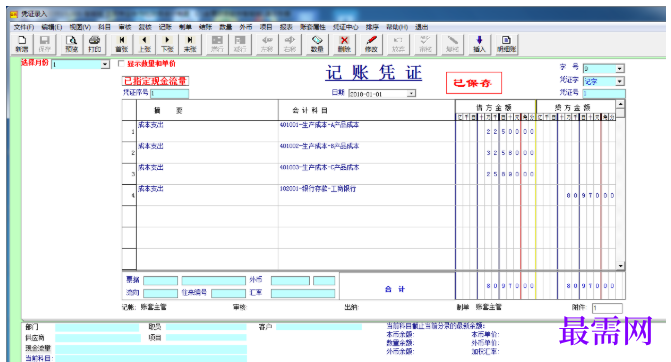Click the first 票据 input field
This screenshot has width=671, height=362.
coord(160,281)
